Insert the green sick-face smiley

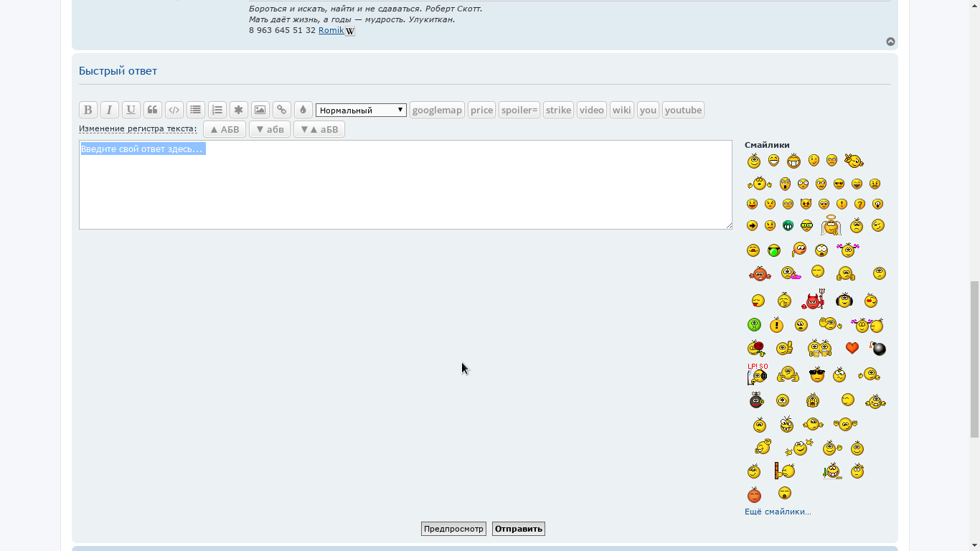pos(754,325)
